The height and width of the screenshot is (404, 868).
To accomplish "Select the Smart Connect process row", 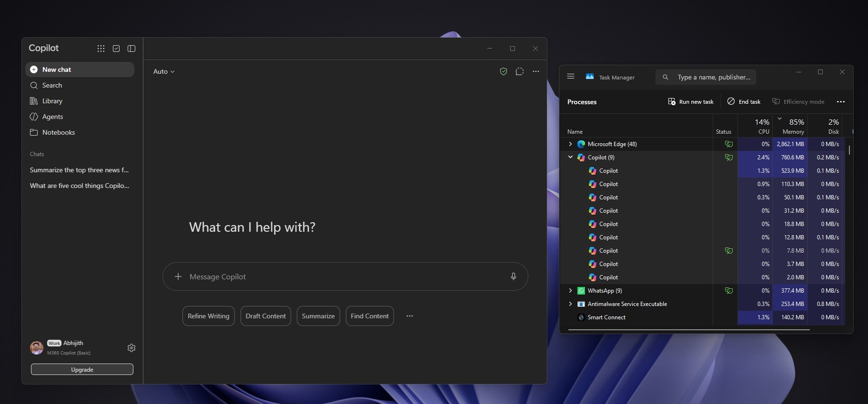I will tap(703, 317).
